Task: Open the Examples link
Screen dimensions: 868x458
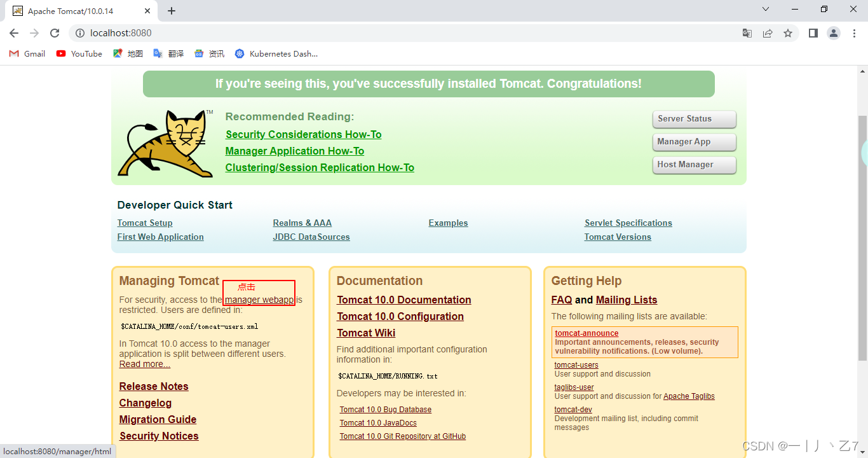Action: tap(448, 223)
